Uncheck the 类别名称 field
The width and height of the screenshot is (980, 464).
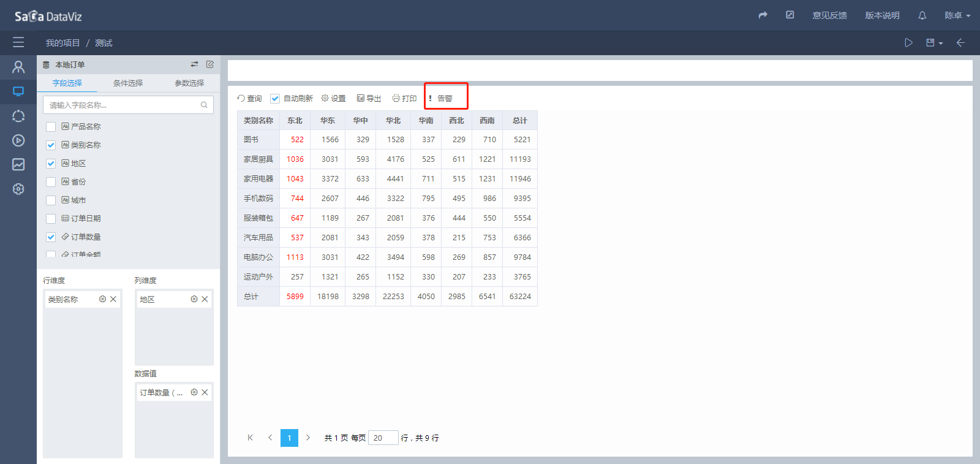[51, 145]
